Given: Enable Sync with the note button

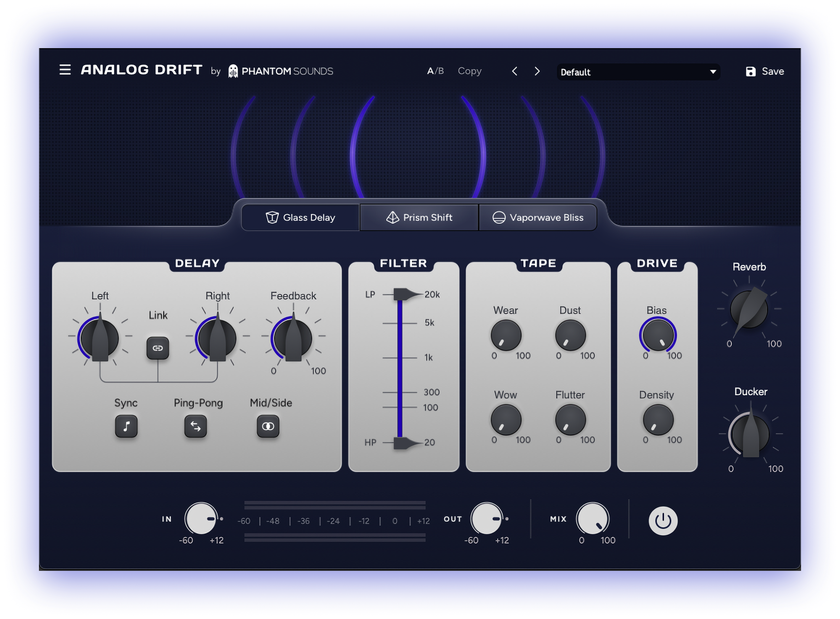Looking at the screenshot, I should click(126, 426).
